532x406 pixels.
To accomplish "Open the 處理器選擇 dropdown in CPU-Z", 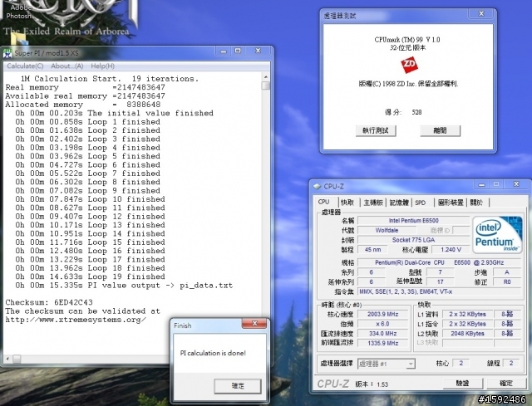I will pos(387,364).
